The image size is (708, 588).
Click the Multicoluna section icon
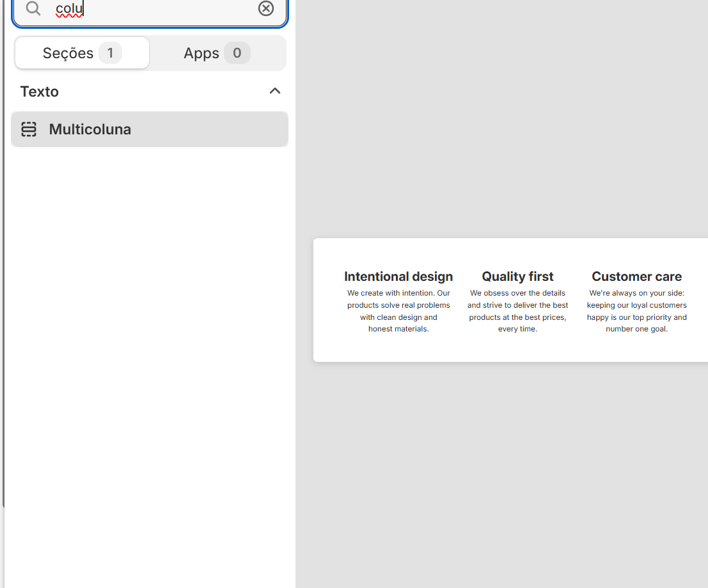(29, 129)
